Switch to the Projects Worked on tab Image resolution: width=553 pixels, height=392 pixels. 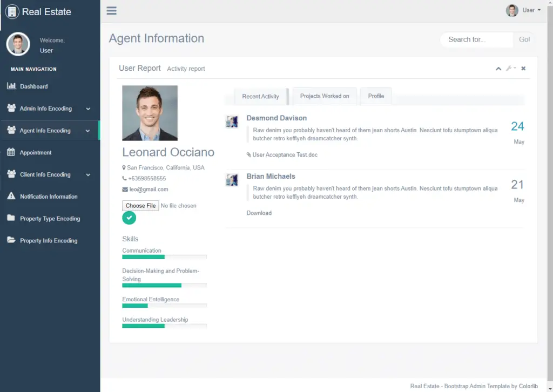324,96
